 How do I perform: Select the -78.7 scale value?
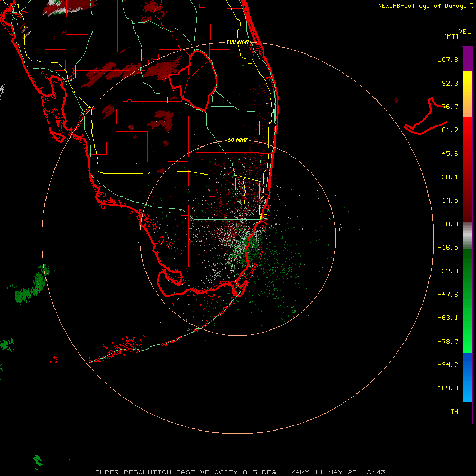[448, 342]
